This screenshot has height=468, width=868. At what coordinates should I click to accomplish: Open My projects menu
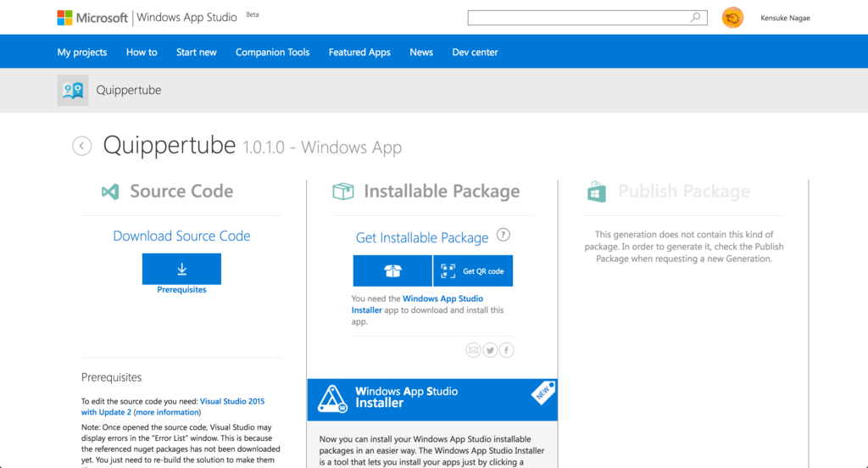pyautogui.click(x=82, y=52)
